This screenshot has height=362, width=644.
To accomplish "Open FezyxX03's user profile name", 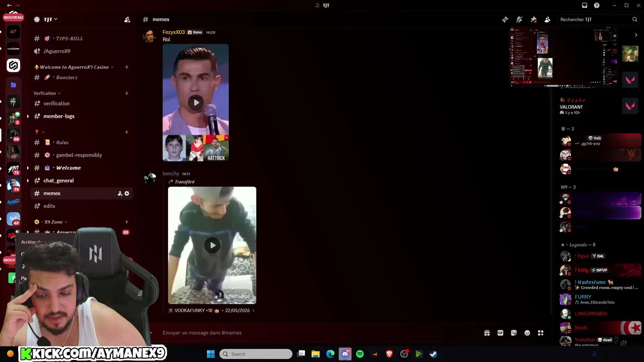I will click(x=174, y=32).
